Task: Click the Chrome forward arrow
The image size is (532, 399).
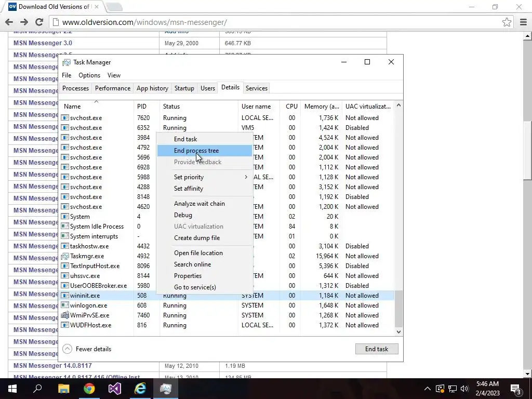Action: (24, 22)
